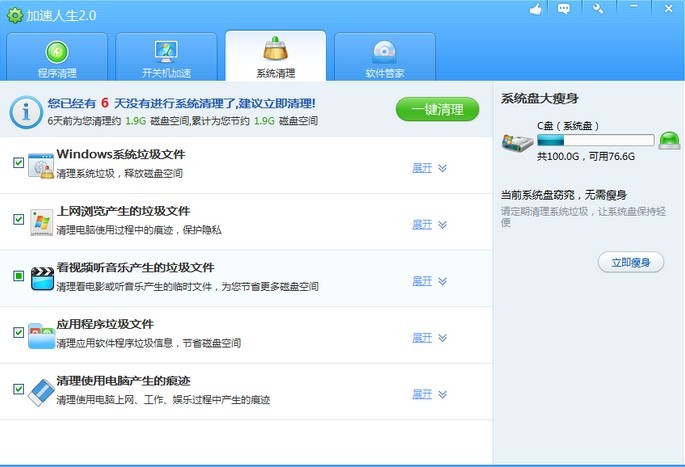Image resolution: width=685 pixels, height=467 pixels.
Task: Select the 看视频听音乐产生的垃圾文件 title
Action: click(135, 267)
